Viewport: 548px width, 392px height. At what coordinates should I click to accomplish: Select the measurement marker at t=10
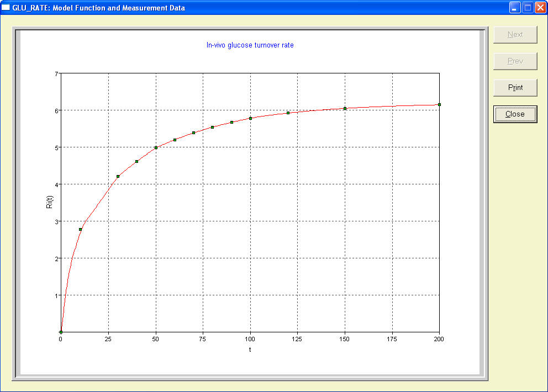tap(81, 229)
